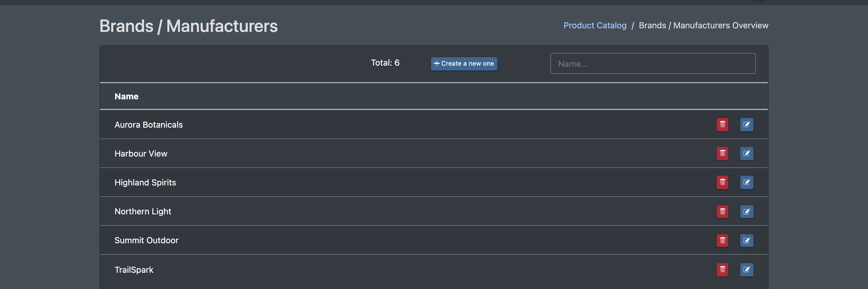Select the Northern Light name text

(x=143, y=212)
